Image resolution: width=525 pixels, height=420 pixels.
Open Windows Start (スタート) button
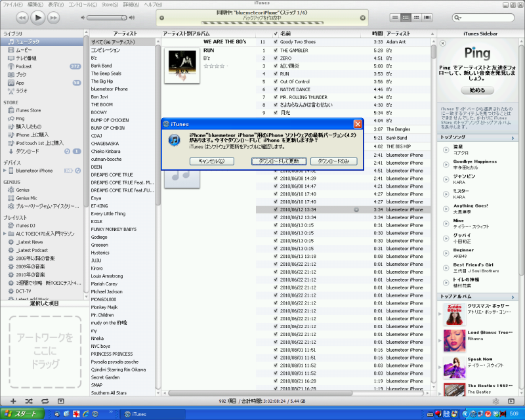coord(22,413)
